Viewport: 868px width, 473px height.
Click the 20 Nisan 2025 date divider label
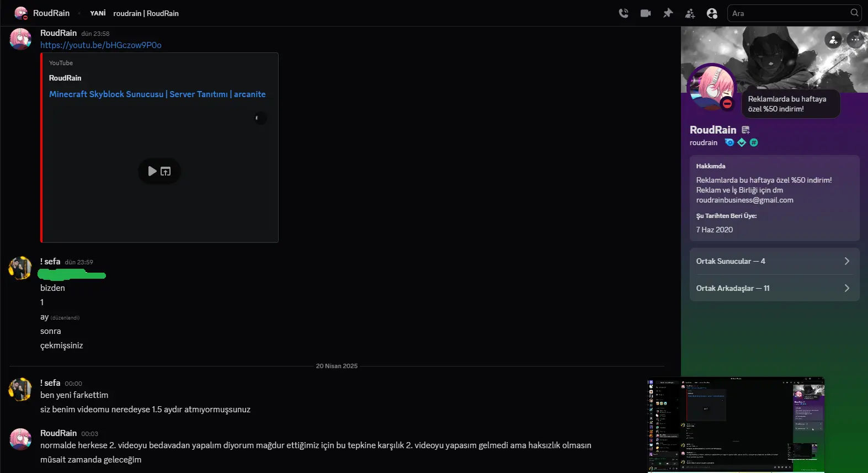click(337, 366)
